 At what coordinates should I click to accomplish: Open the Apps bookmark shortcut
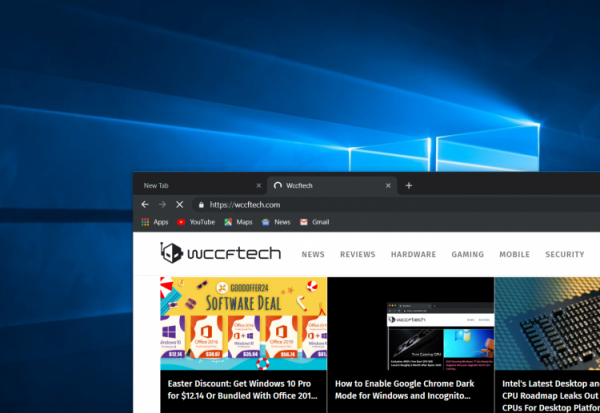click(154, 222)
